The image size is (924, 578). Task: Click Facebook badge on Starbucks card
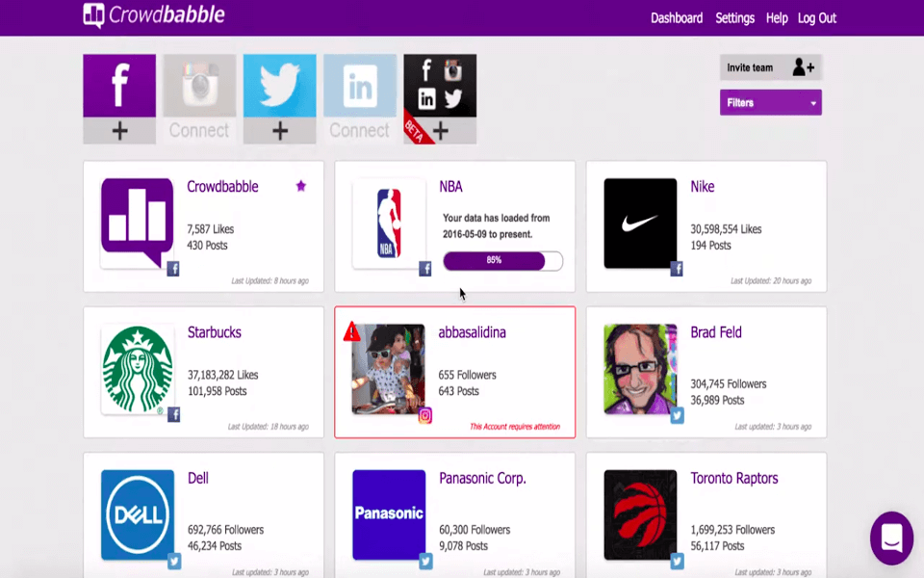[174, 414]
